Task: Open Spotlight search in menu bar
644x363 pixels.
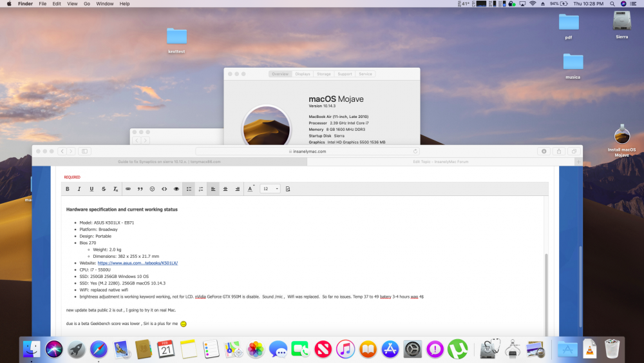Action: (612, 4)
